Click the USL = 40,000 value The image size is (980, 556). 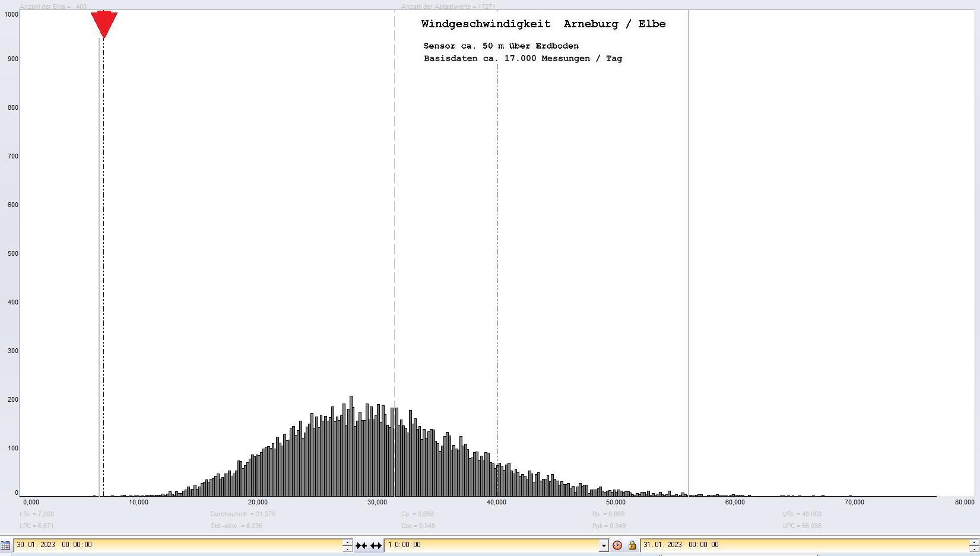[x=802, y=514]
